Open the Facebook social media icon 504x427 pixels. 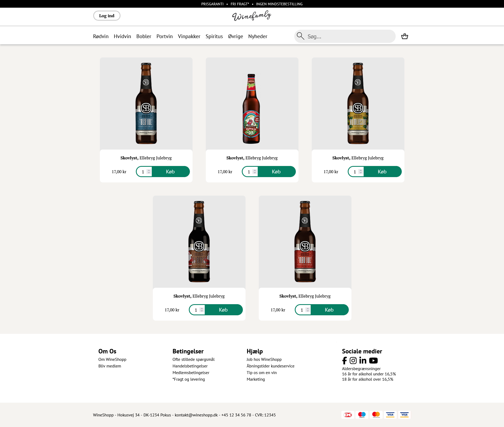coord(344,361)
